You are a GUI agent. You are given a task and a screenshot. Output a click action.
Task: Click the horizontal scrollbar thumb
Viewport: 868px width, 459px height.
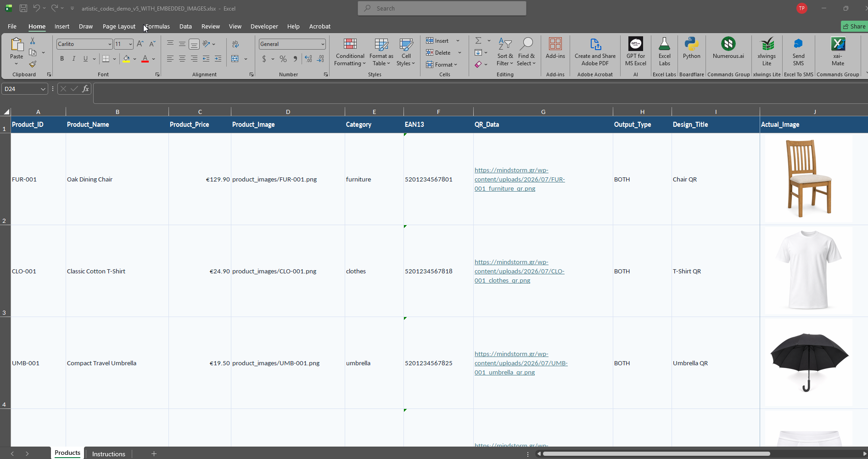[x=656, y=453]
